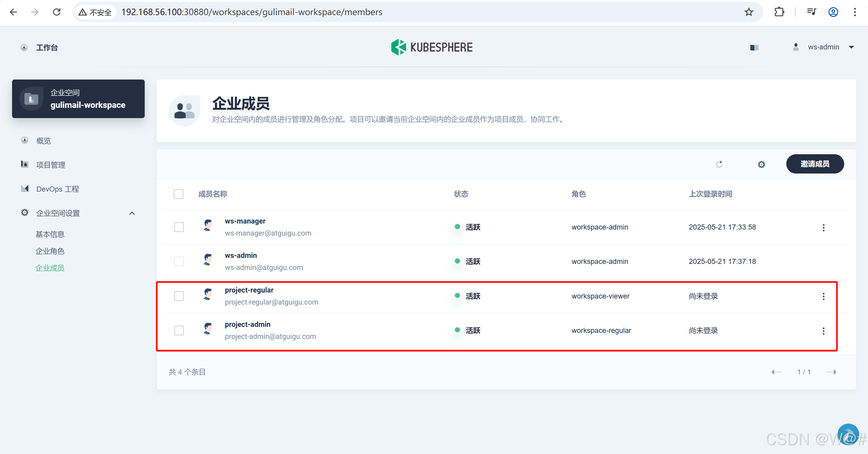Open ws-admin member name in table
Image resolution: width=868 pixels, height=454 pixels.
[241, 255]
